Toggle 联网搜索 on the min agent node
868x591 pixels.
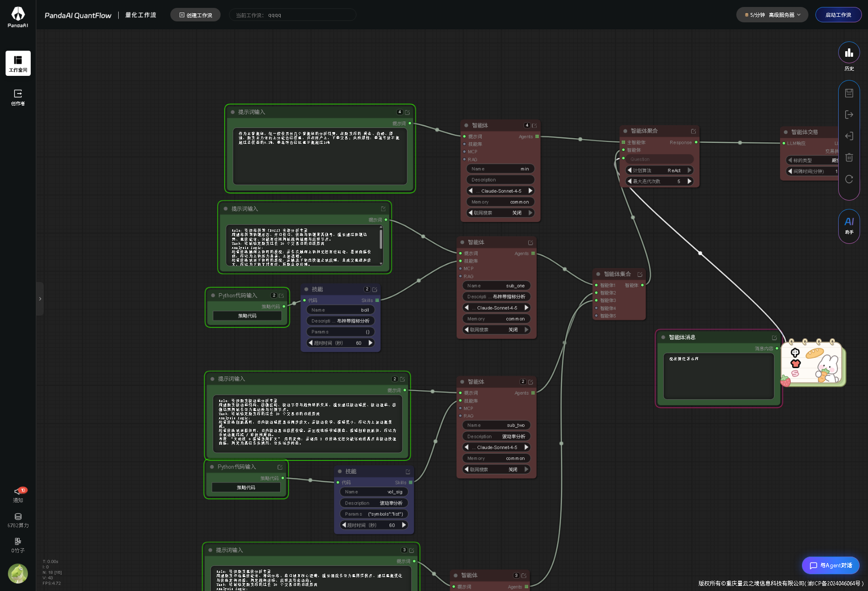pyautogui.click(x=500, y=213)
